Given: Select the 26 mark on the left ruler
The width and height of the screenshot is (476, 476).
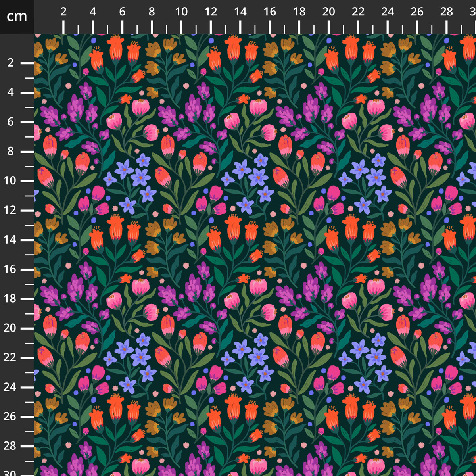Looking at the screenshot, I should [10, 416].
